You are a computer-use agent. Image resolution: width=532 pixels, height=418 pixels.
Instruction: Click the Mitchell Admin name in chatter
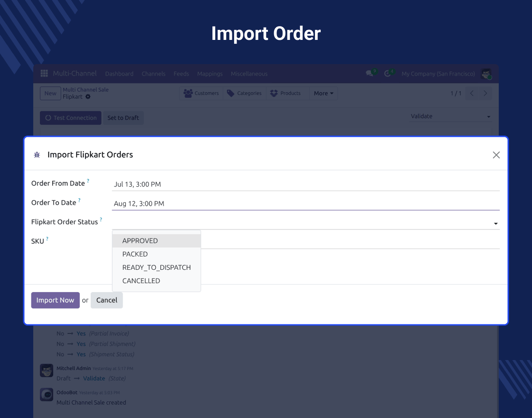pyautogui.click(x=74, y=368)
